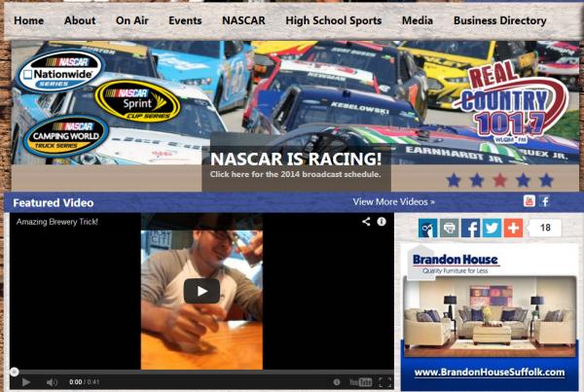Viewport: 584px width, 392px height.
Task: Select Events in the navigation bar
Action: click(185, 20)
